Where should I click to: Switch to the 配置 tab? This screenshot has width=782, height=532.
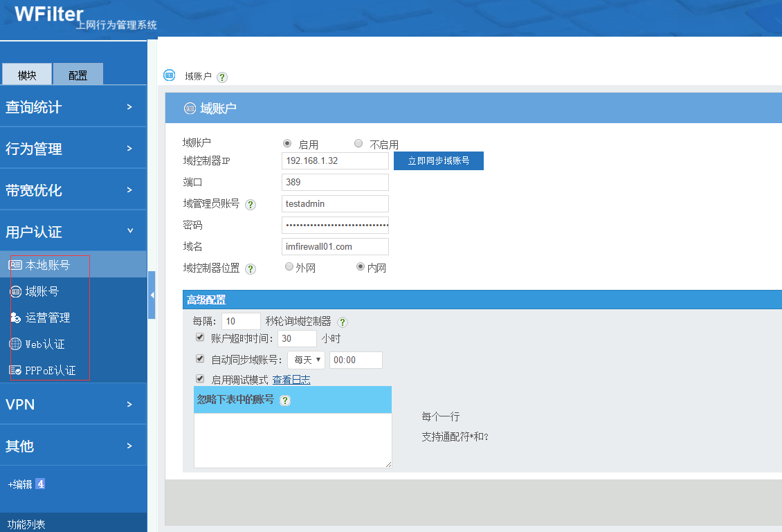(x=78, y=75)
